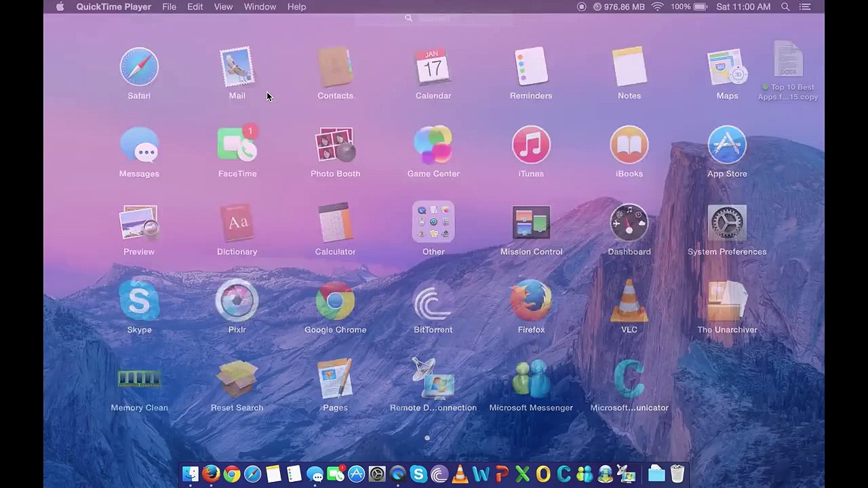The image size is (868, 488).
Task: Open Outlook in the Dock
Action: click(x=543, y=474)
